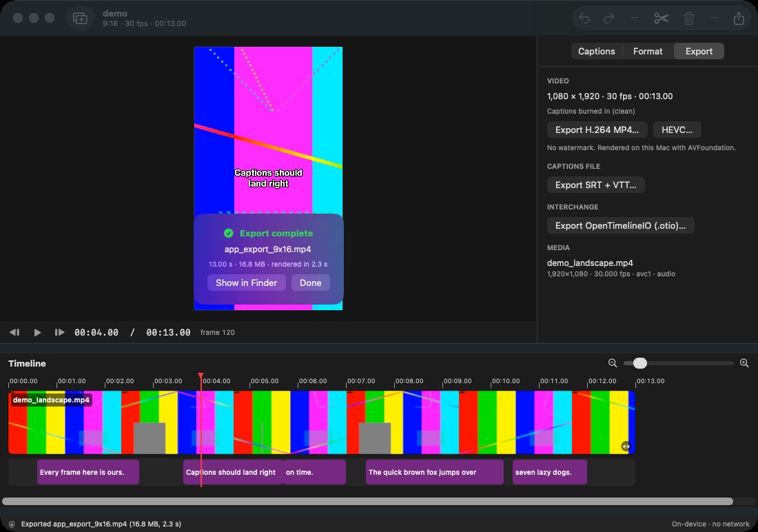Click the clip trim handle icon
The width and height of the screenshot is (758, 532).
coord(626,447)
